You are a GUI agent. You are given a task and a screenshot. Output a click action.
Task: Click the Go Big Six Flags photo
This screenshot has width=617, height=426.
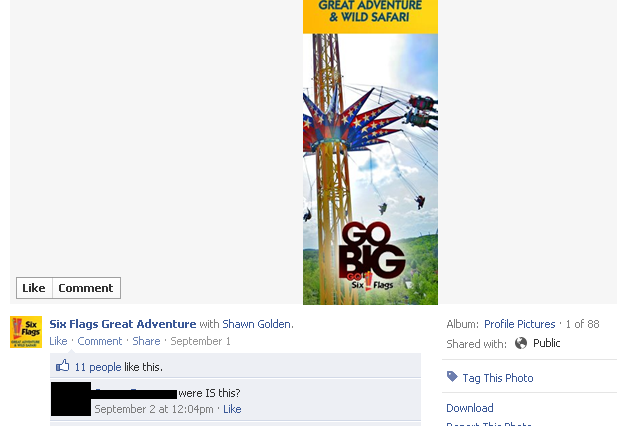[370, 152]
